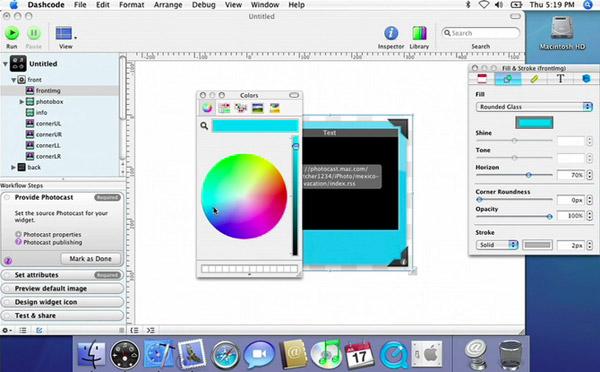Switch to the Metrics ruler inspector tab
This screenshot has height=372, width=600.
tap(534, 79)
